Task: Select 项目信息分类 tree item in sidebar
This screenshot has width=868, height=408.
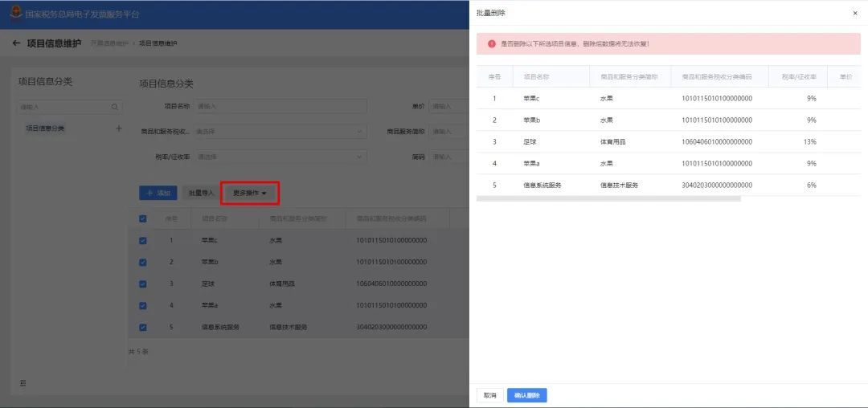Action: (45, 129)
